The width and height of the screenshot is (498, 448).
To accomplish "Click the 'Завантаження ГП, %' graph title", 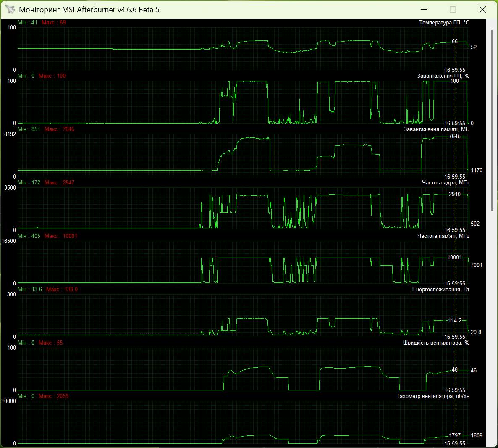I will pos(443,76).
